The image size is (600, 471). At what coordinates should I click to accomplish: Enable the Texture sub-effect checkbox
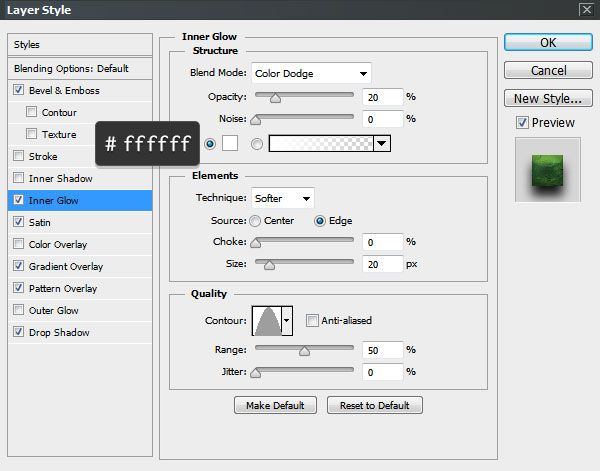31,134
